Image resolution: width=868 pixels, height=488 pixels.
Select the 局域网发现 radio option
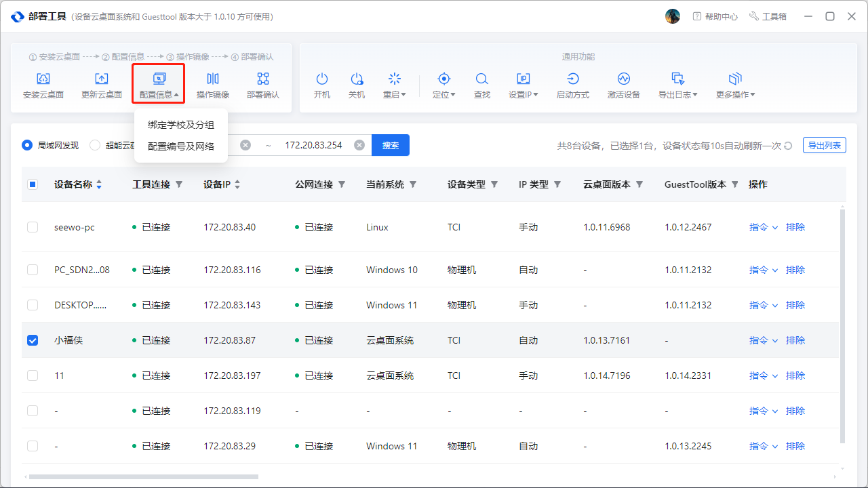pos(27,145)
